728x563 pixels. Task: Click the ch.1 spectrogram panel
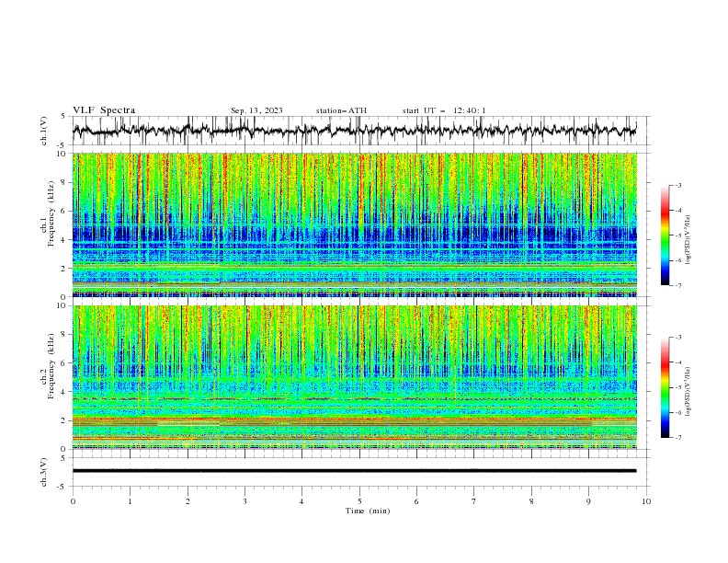(355, 224)
